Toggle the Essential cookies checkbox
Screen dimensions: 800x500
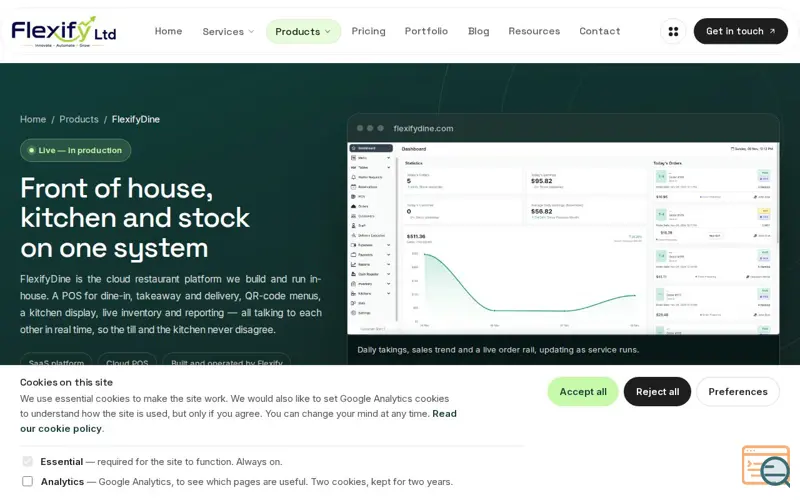pos(28,461)
